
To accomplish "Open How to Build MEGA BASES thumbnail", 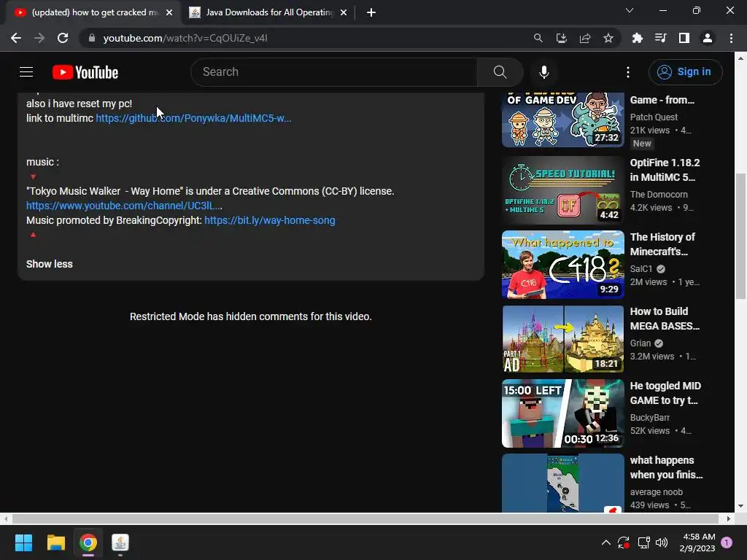I will coord(562,339).
